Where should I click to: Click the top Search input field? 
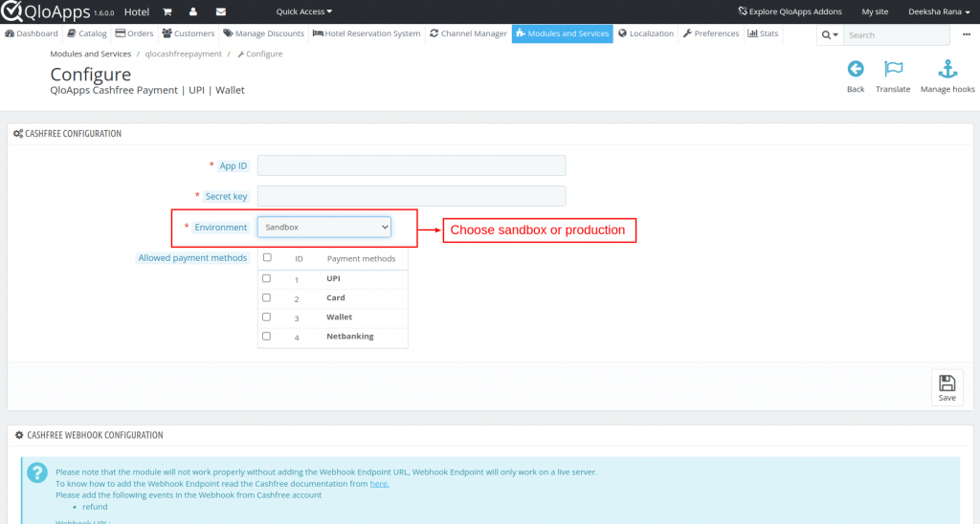tap(896, 35)
